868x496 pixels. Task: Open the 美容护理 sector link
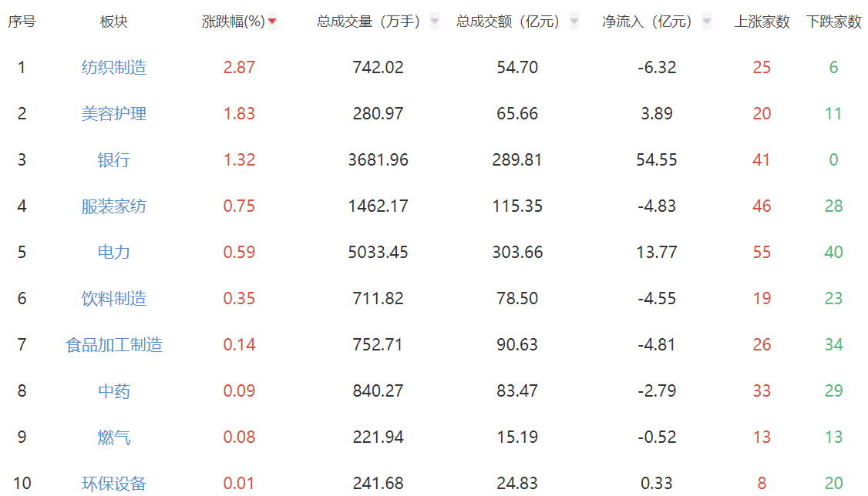(x=114, y=114)
